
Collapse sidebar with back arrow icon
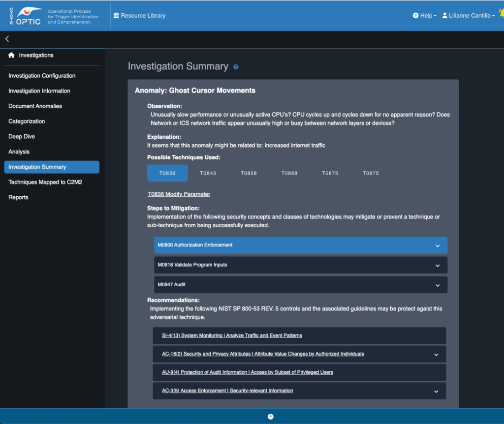[x=7, y=39]
